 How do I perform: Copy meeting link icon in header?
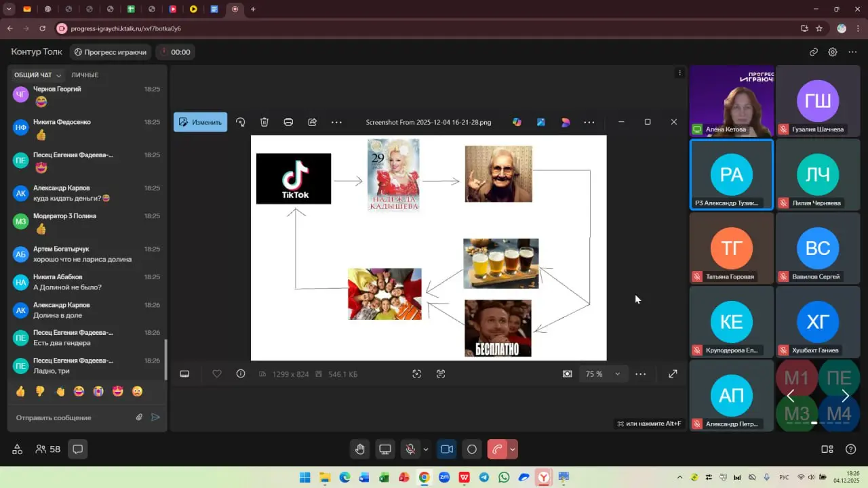814,52
